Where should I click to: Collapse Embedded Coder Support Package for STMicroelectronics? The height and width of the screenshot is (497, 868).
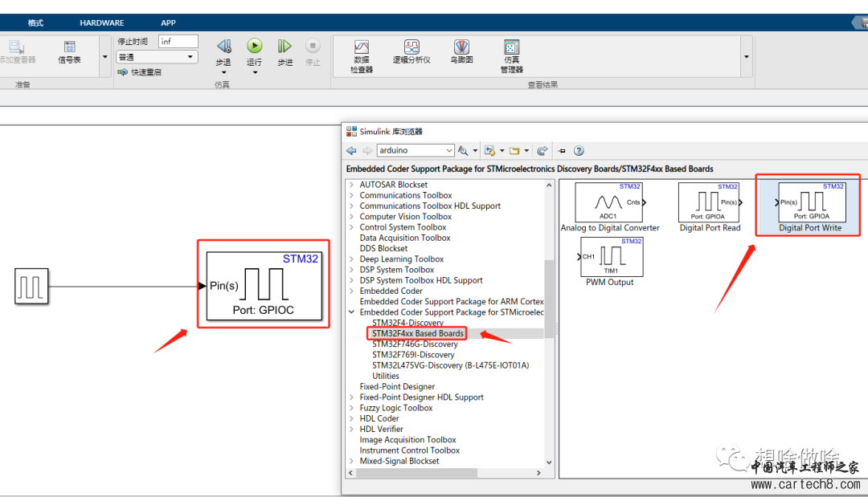351,312
